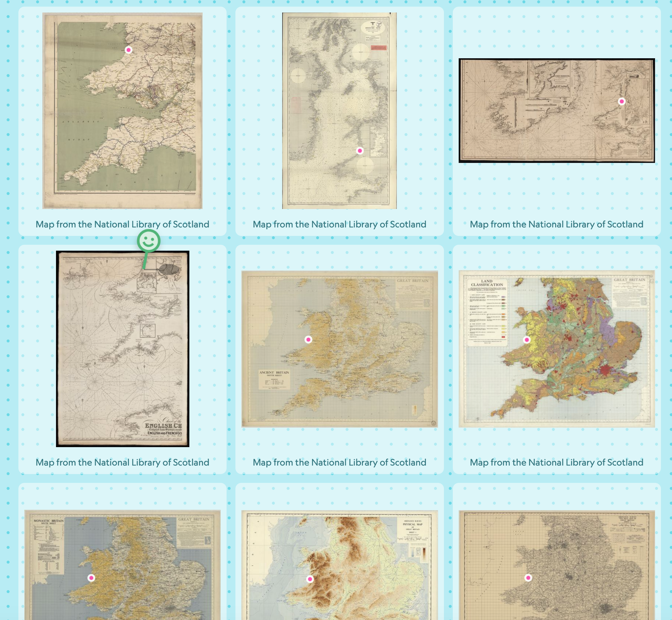This screenshot has width=672, height=620.
Task: Open the English Channel chart thumbnail
Action: 123,349
